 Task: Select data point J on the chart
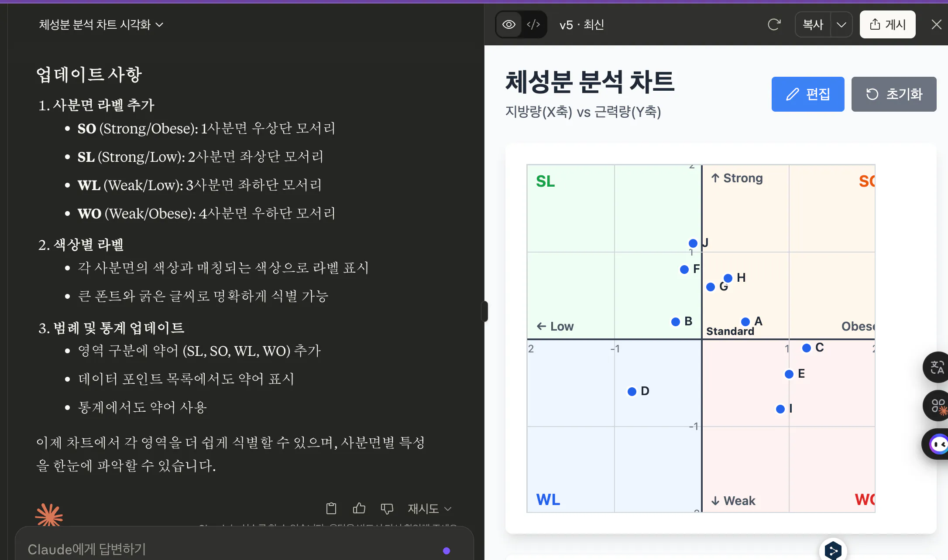tap(693, 243)
